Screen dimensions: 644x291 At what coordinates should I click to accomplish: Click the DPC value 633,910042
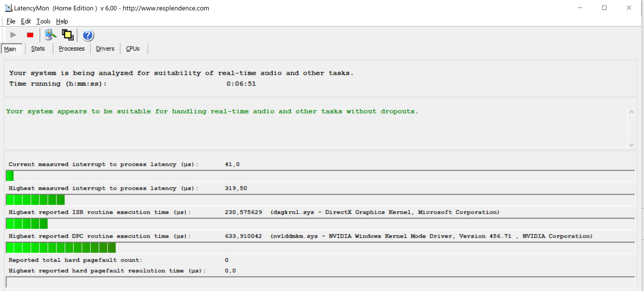[x=243, y=236]
